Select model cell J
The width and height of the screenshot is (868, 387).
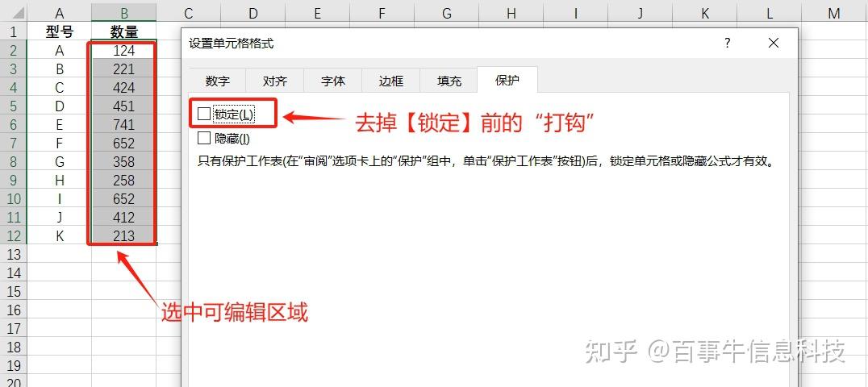point(59,218)
